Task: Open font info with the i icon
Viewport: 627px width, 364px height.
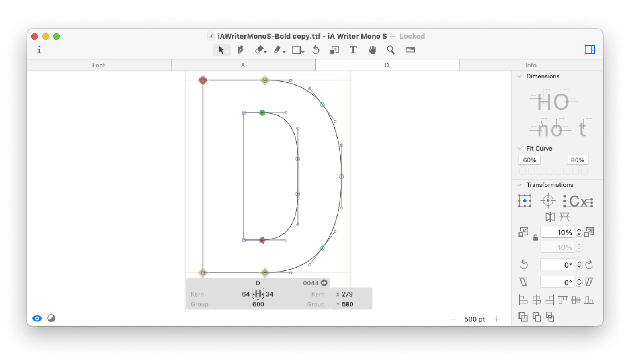Action: click(x=39, y=50)
